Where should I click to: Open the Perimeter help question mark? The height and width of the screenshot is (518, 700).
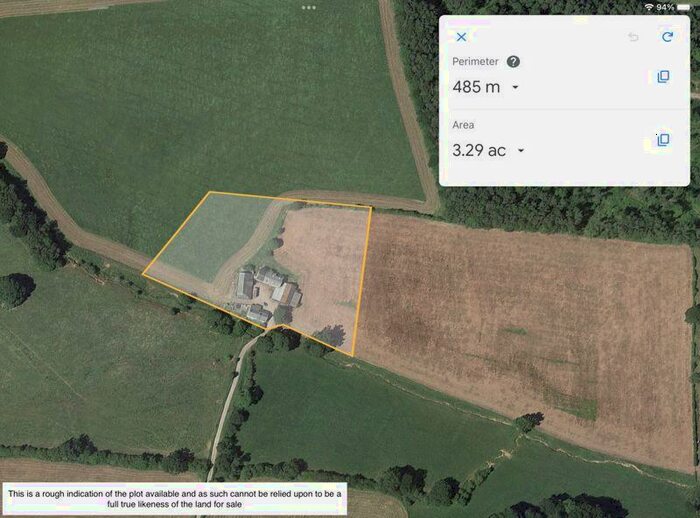[x=513, y=62]
